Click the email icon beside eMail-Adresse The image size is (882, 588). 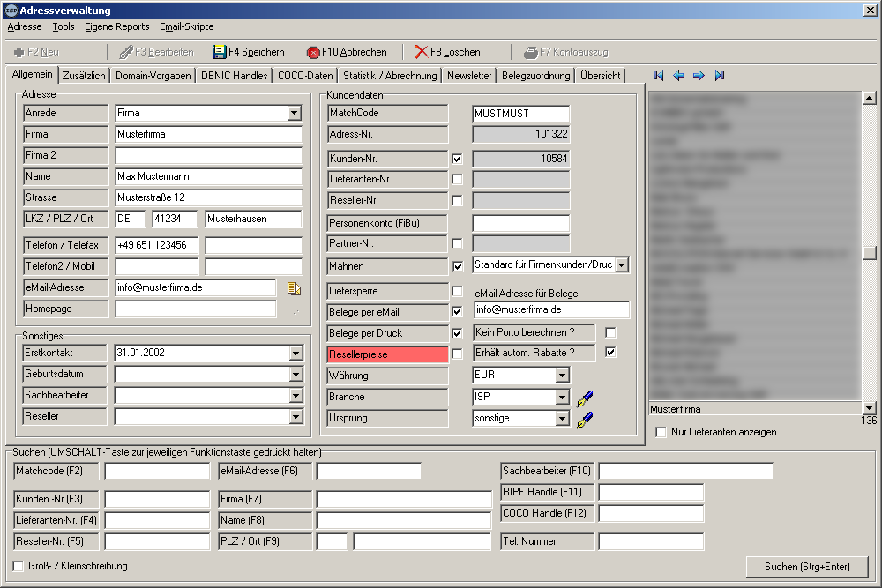(295, 288)
